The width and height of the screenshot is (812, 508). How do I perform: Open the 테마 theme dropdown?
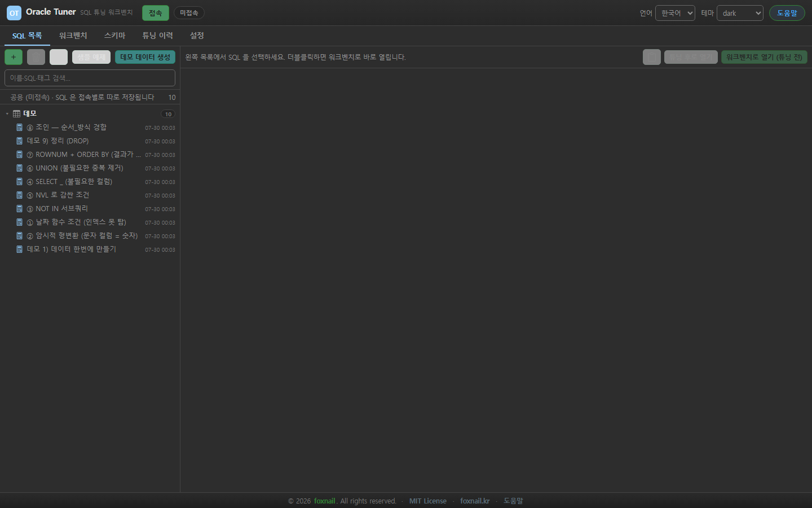click(740, 13)
